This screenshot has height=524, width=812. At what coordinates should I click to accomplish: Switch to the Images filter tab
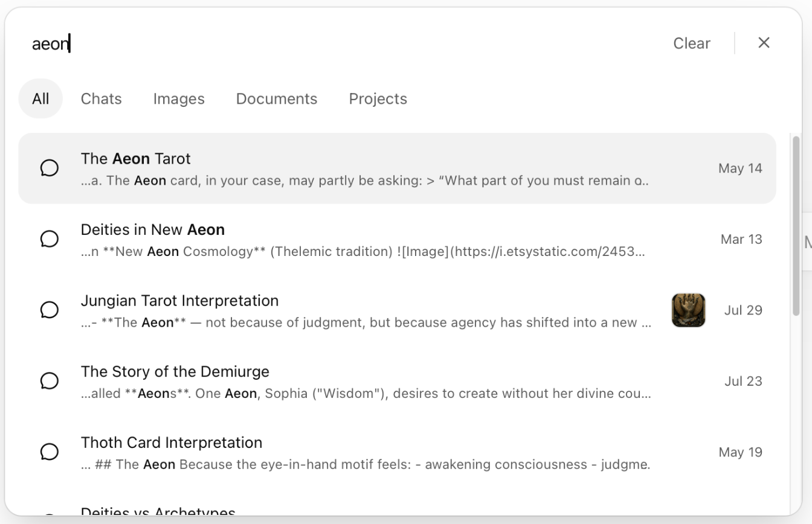[x=179, y=98]
